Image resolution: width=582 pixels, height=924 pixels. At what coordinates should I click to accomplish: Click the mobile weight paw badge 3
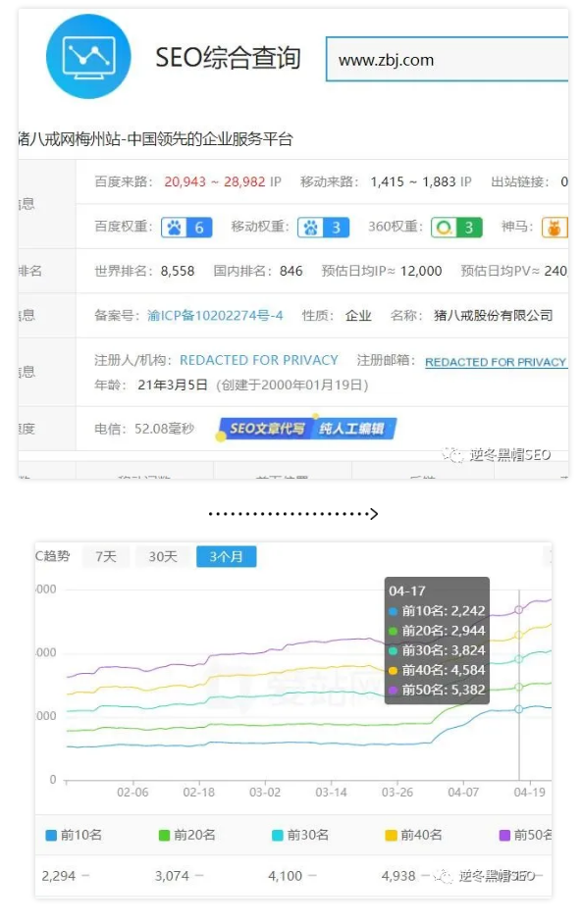(x=323, y=227)
